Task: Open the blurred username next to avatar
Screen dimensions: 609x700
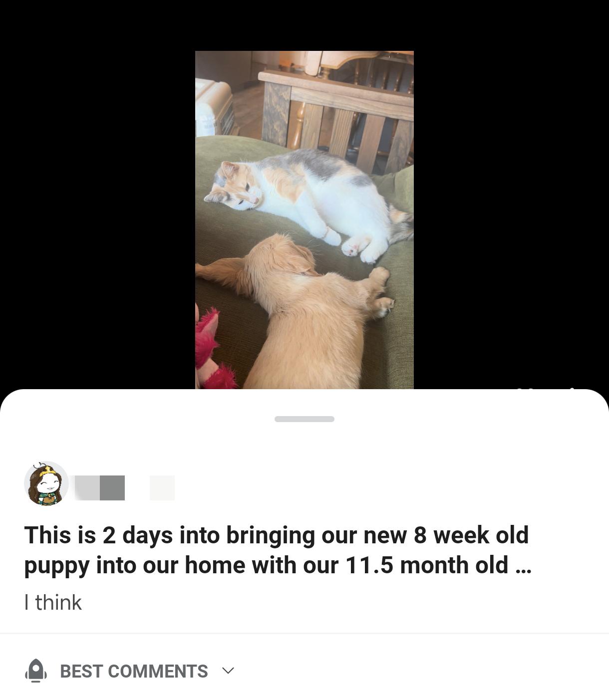Action: 100,487
